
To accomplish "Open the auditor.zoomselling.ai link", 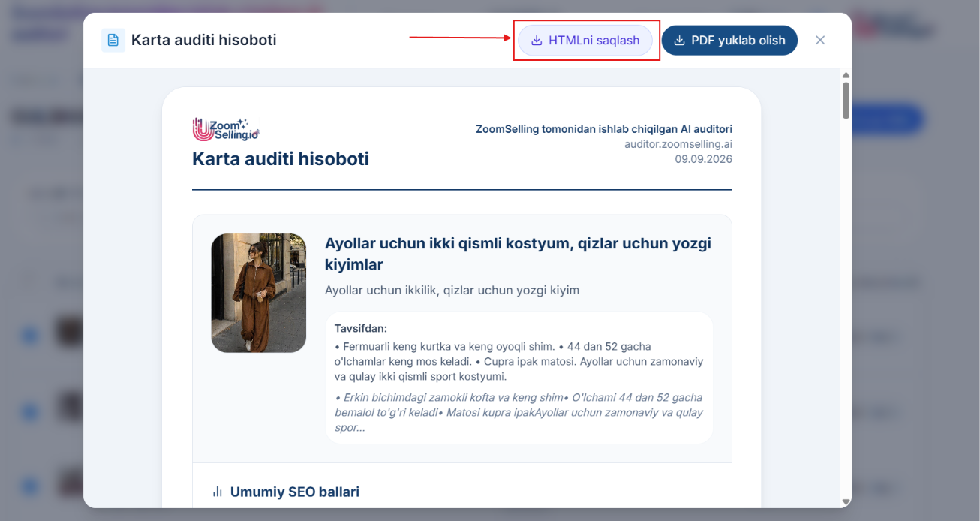I will 678,144.
